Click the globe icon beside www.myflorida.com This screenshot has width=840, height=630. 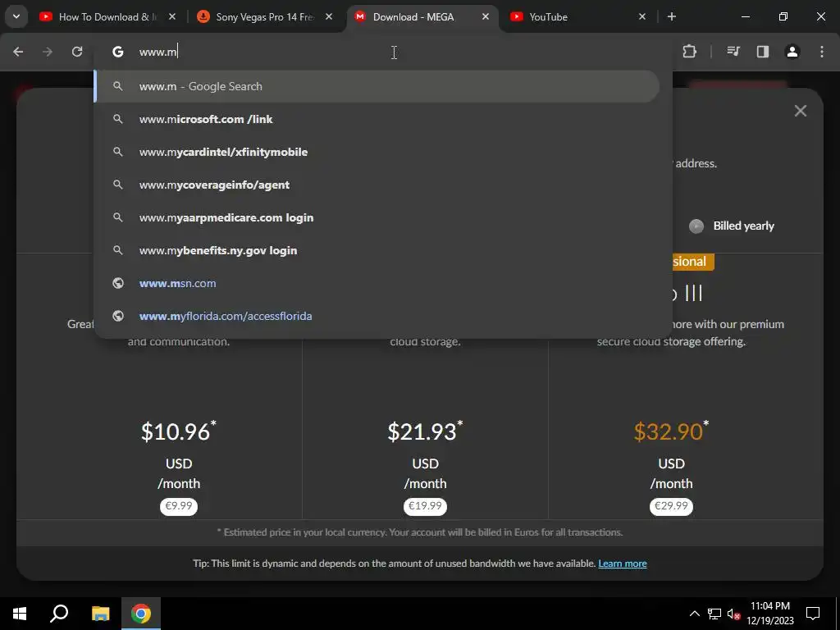click(x=118, y=316)
